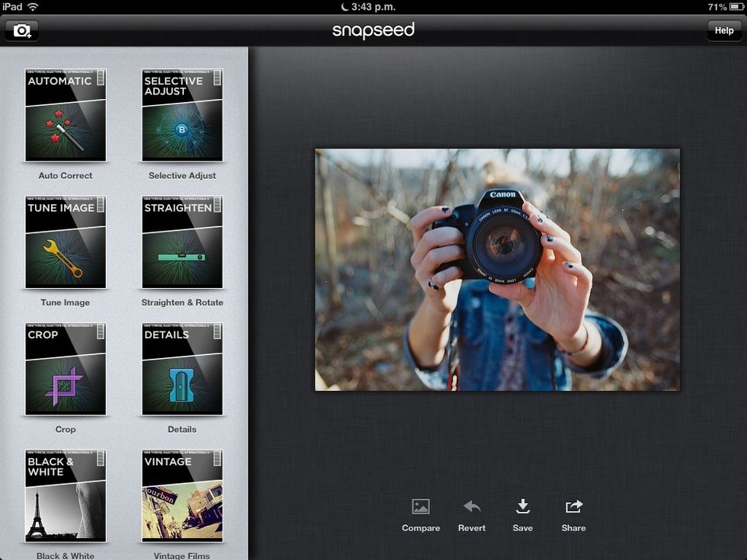
Task: Open the Straighten & Rotate level tile
Action: [x=182, y=242]
